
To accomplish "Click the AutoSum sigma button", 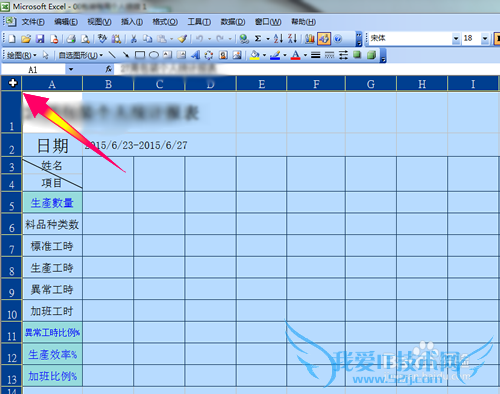I will point(258,39).
